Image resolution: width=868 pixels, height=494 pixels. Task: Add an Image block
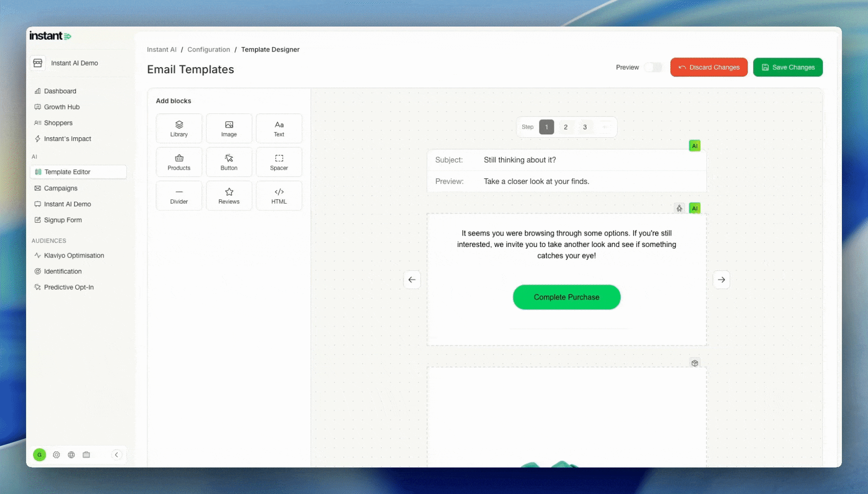tap(229, 129)
